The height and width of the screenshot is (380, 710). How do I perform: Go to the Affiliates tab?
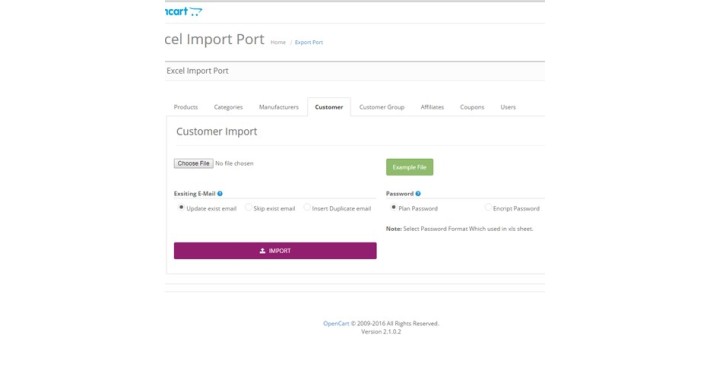point(432,107)
